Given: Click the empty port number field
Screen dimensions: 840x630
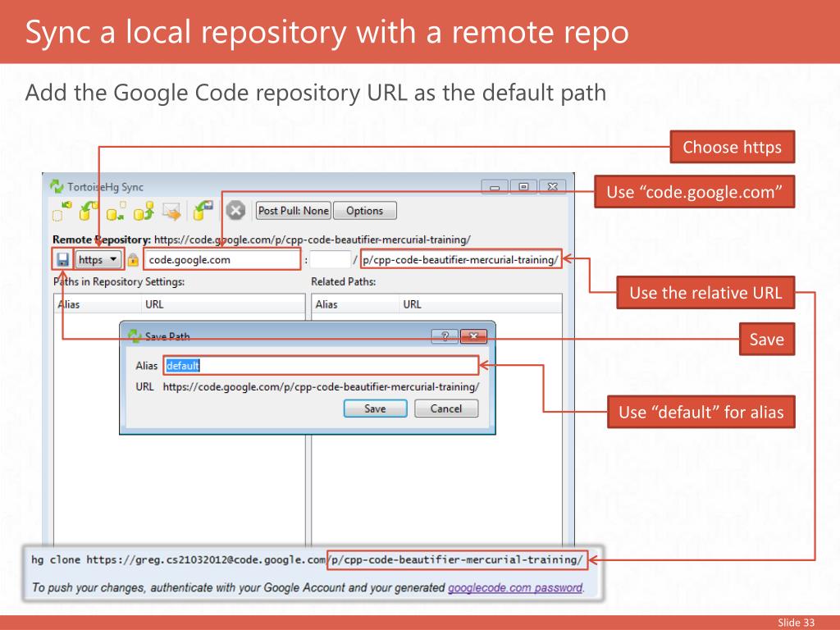Looking at the screenshot, I should tap(330, 260).
